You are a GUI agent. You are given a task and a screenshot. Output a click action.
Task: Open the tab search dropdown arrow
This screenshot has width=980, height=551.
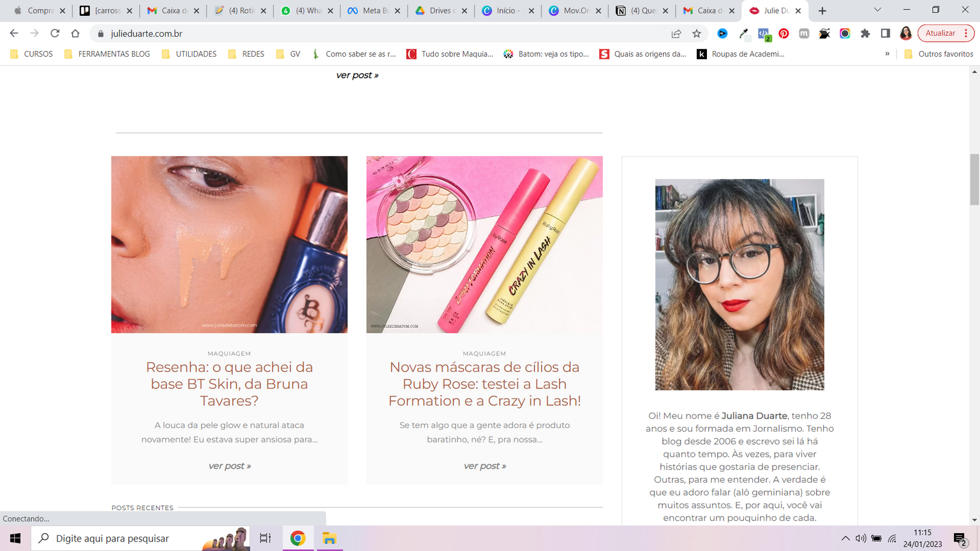coord(877,10)
